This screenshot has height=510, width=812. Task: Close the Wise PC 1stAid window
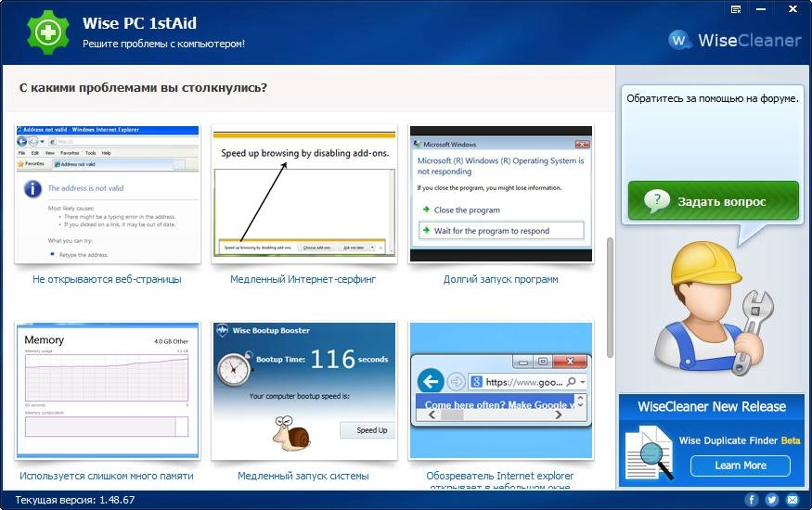coord(793,9)
